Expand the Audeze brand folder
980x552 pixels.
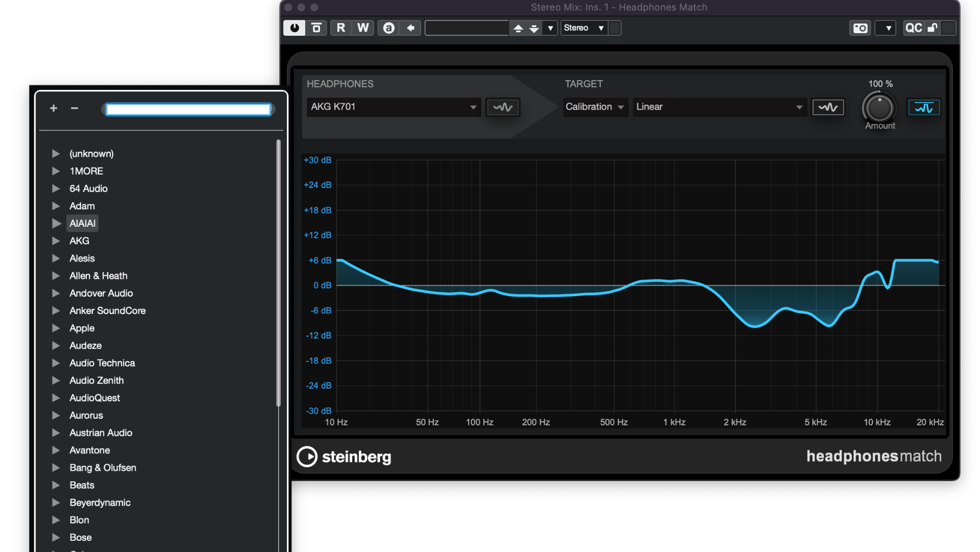coord(56,346)
